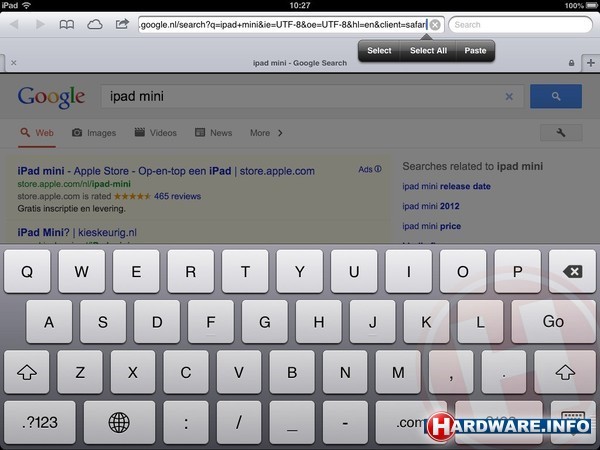Tap the keyboard backspace key
This screenshot has width=600, height=450.
572,272
